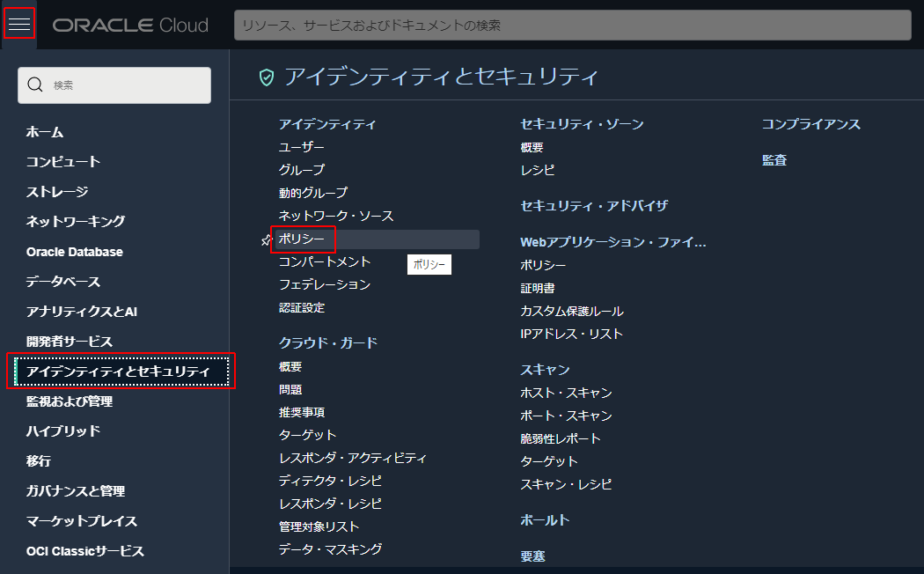The image size is (924, 574).
Task: Select ホーム in the sidebar
Action: [45, 132]
